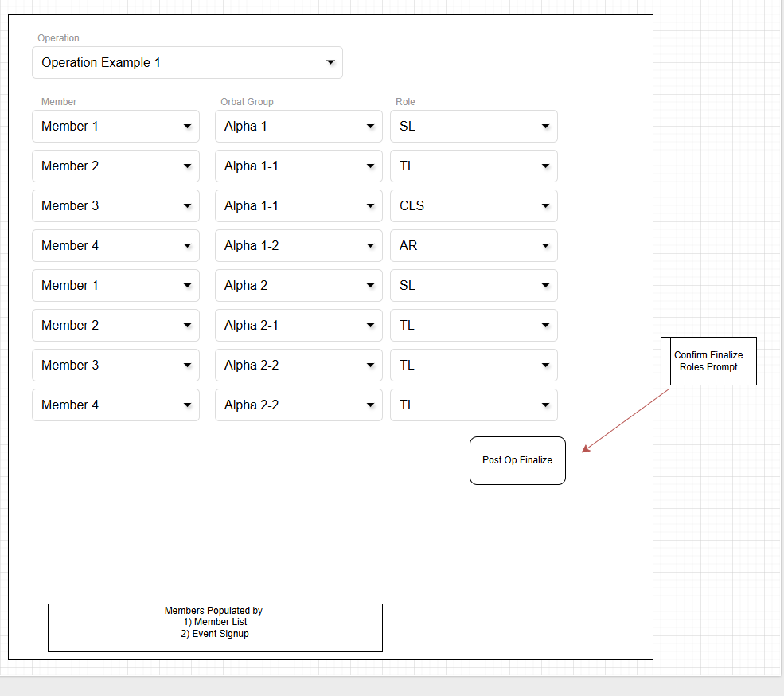Expand the Alpha 2 orbat group dropdown
This screenshot has width=784, height=696.
(x=298, y=286)
